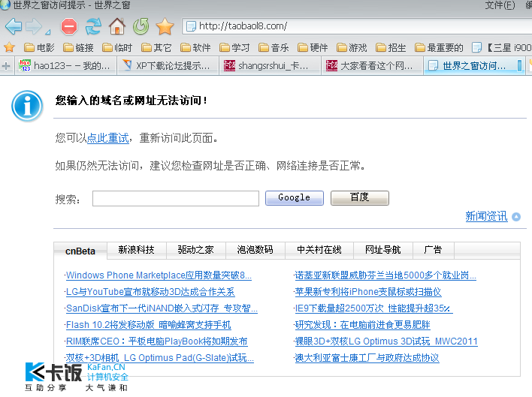
Task: Open the 学习 bookmark folder
Action: click(x=234, y=48)
